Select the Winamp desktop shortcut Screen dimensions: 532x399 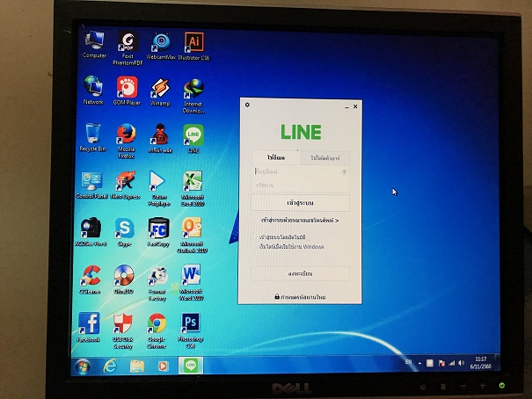(160, 92)
